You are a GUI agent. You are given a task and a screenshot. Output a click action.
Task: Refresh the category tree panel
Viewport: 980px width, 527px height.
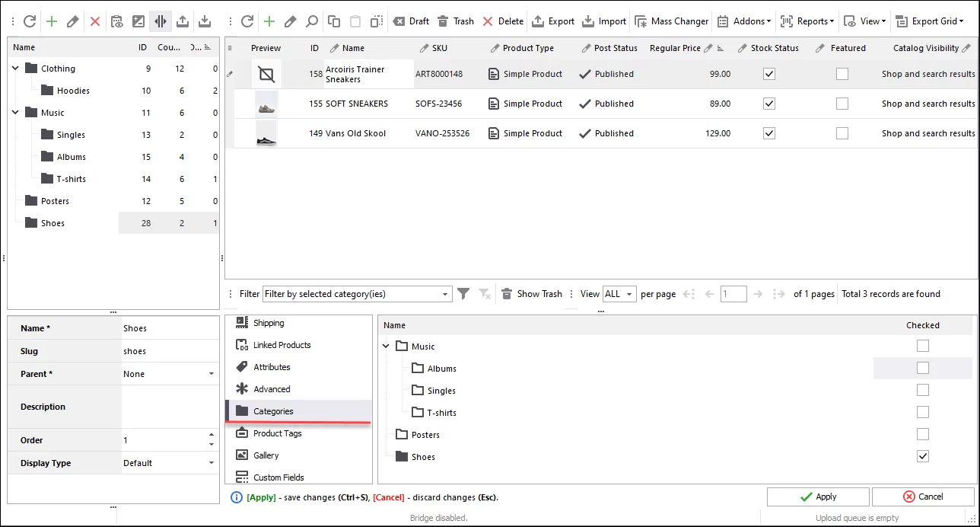pyautogui.click(x=30, y=21)
